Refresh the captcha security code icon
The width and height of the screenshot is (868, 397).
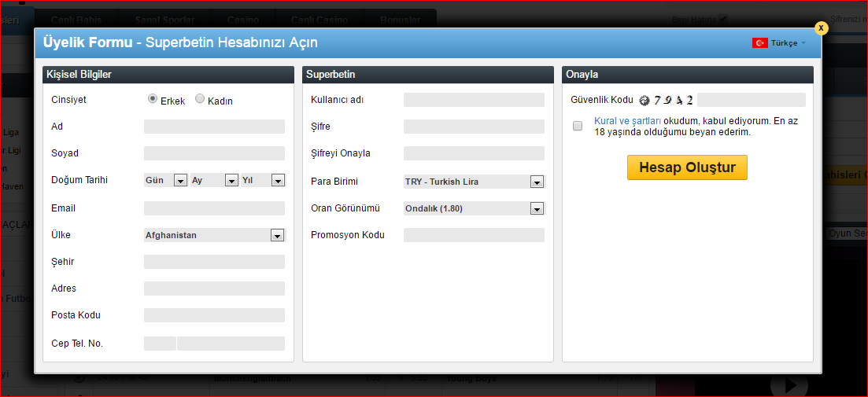pyautogui.click(x=643, y=101)
